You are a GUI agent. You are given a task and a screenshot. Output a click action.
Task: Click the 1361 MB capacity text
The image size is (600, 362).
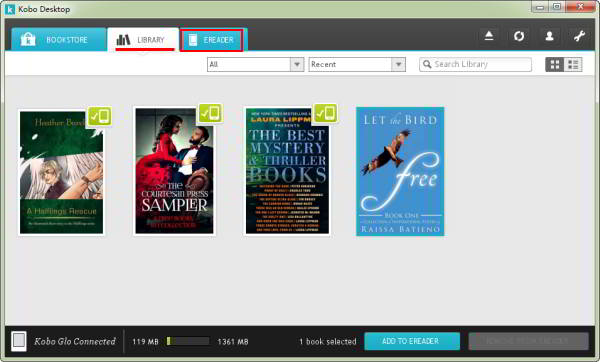[x=233, y=341]
